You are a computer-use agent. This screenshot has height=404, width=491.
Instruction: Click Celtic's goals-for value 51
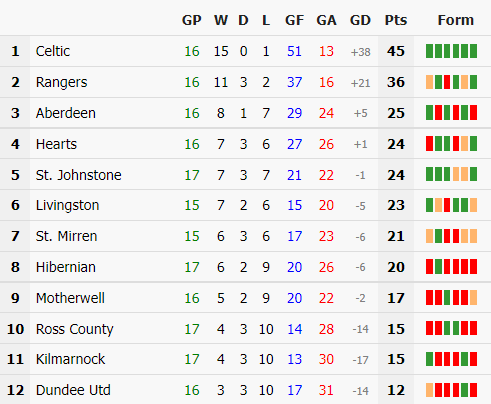tap(294, 51)
